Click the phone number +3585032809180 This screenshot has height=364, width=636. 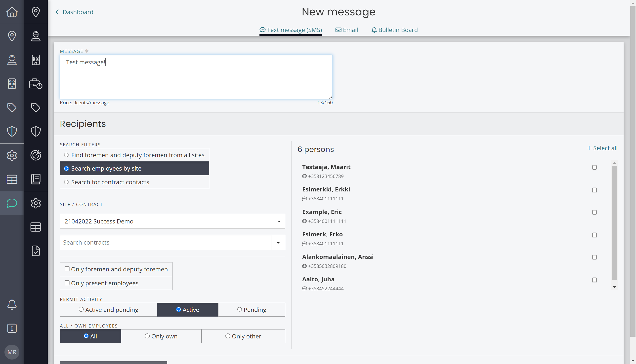(327, 266)
